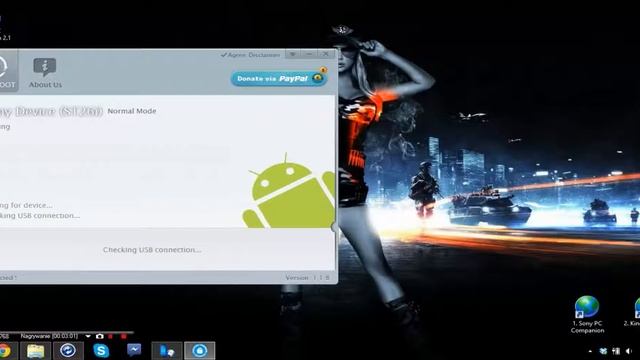Switch to the active rooting tool taskbar icon
The image size is (640, 360).
[200, 351]
